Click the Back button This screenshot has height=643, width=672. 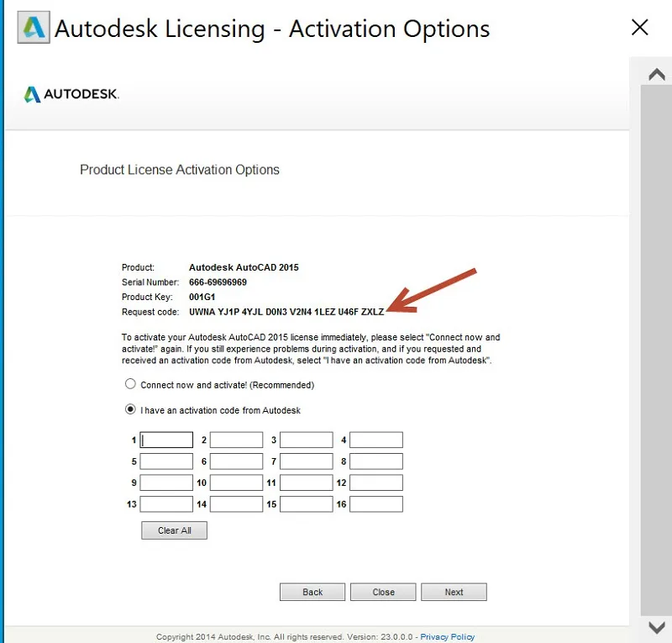pyautogui.click(x=312, y=592)
